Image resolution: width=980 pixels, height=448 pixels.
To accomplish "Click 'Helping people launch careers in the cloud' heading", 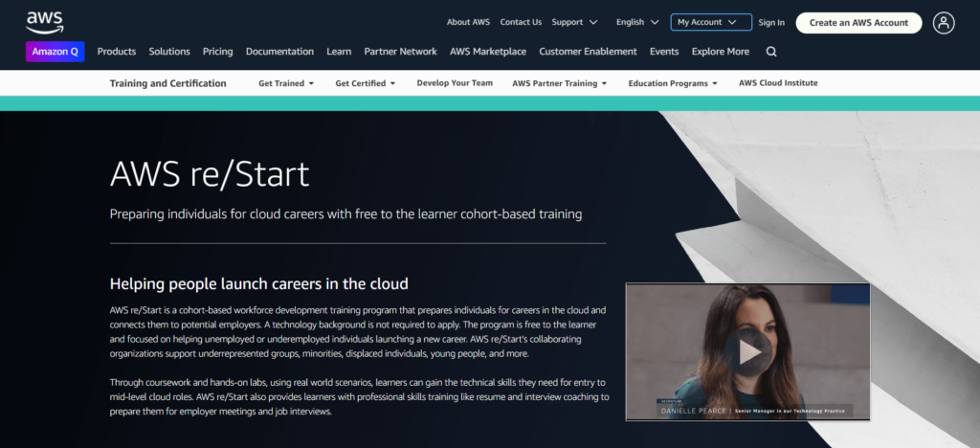I will point(258,283).
